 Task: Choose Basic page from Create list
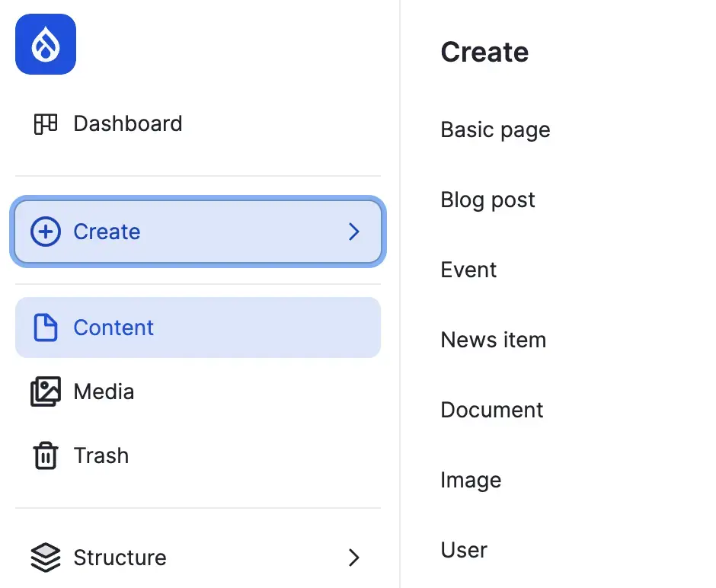click(x=495, y=129)
